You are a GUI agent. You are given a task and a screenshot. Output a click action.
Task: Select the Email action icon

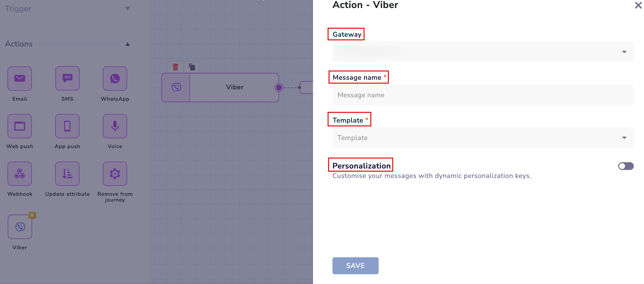[x=19, y=78]
